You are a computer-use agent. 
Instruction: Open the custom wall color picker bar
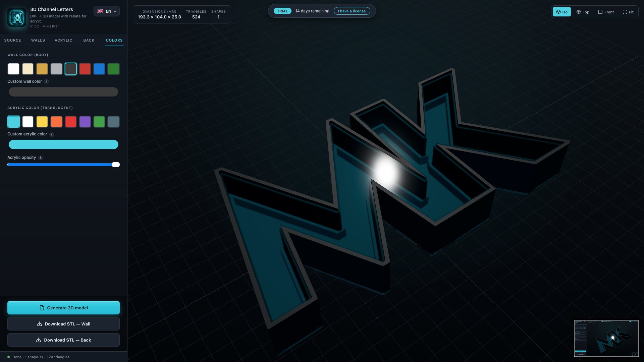point(63,92)
